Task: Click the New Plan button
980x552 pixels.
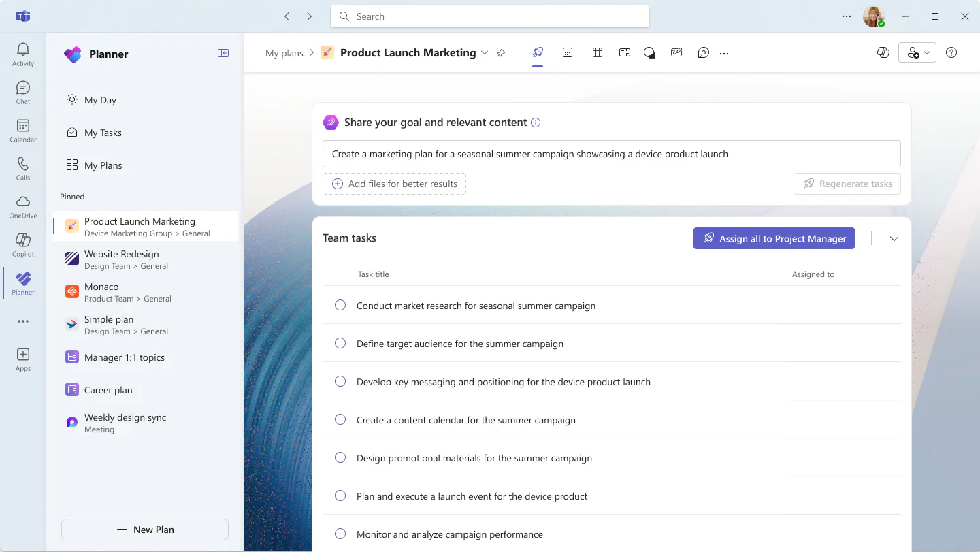Action: point(145,530)
